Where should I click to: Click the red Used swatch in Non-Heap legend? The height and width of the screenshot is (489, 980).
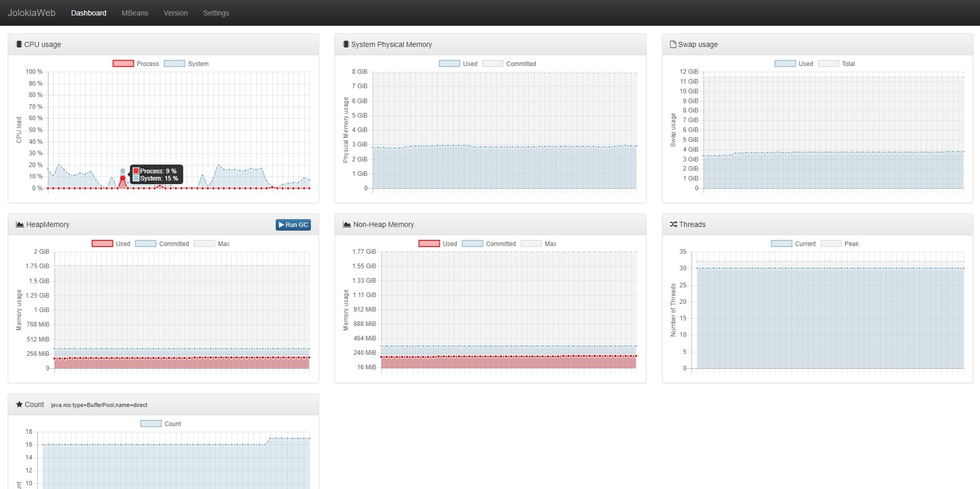pos(429,244)
